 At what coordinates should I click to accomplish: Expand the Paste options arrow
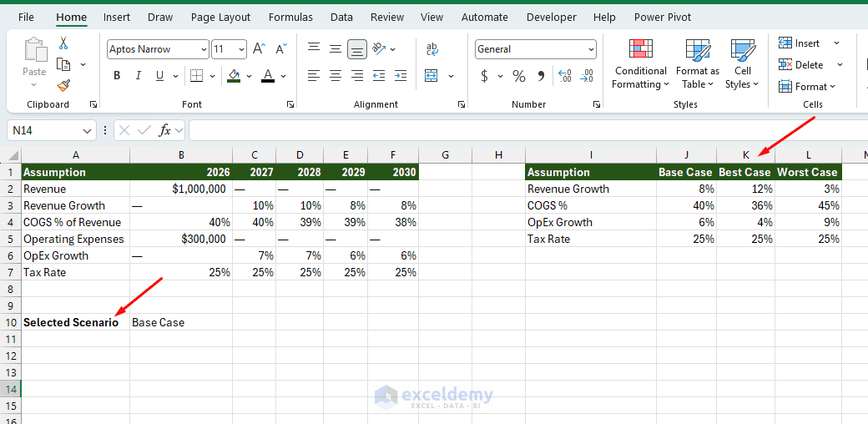coord(33,84)
